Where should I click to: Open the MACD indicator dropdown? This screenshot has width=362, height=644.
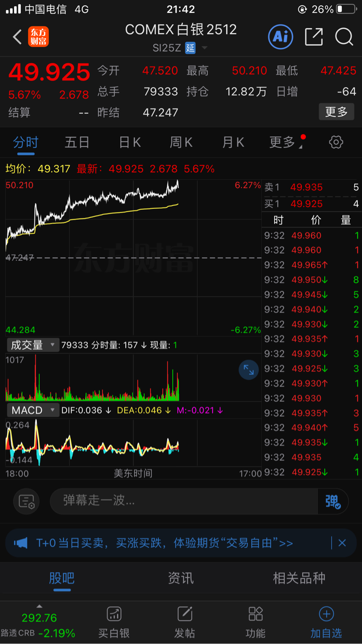(x=33, y=410)
